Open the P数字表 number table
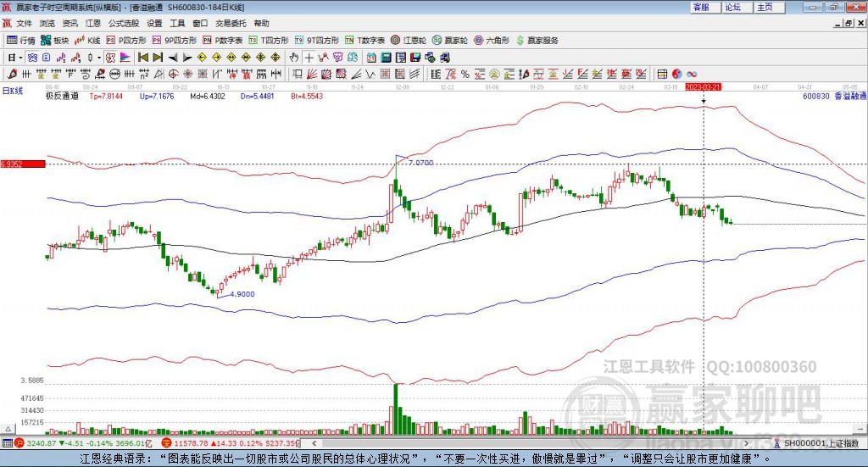 [x=223, y=41]
